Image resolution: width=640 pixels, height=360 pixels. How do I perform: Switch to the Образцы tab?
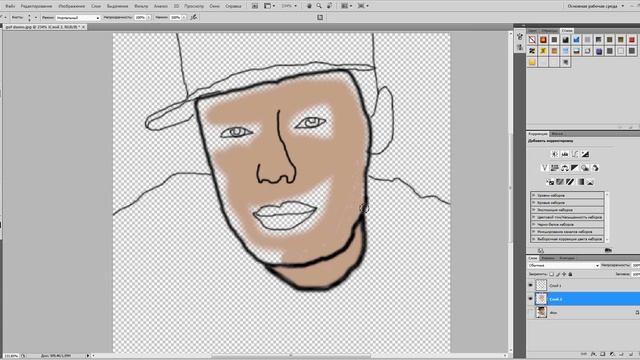[x=549, y=31]
